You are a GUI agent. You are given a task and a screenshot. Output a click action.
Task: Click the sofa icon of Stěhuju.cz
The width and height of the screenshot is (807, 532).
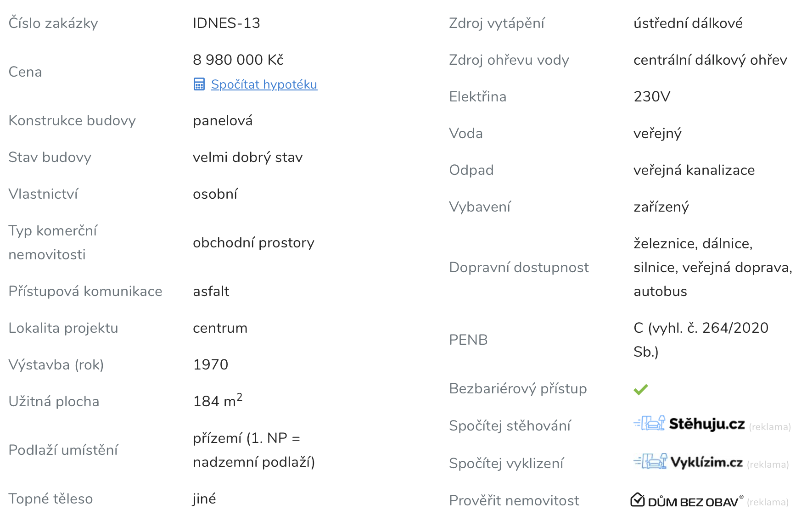pos(650,423)
